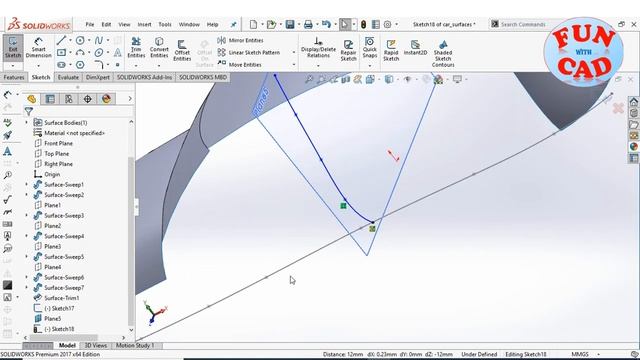Toggle Instant2D
This screenshot has width=640, height=360.
416,48
